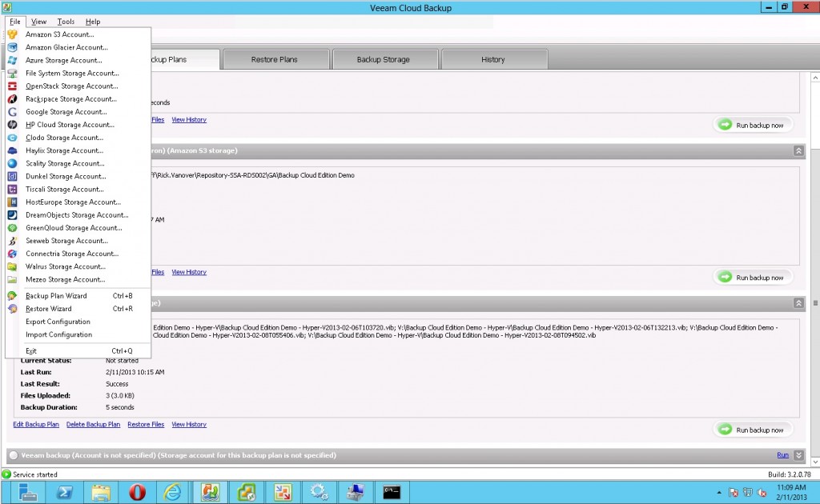Collapse the Amazon S3 storage backup plan

(x=798, y=150)
